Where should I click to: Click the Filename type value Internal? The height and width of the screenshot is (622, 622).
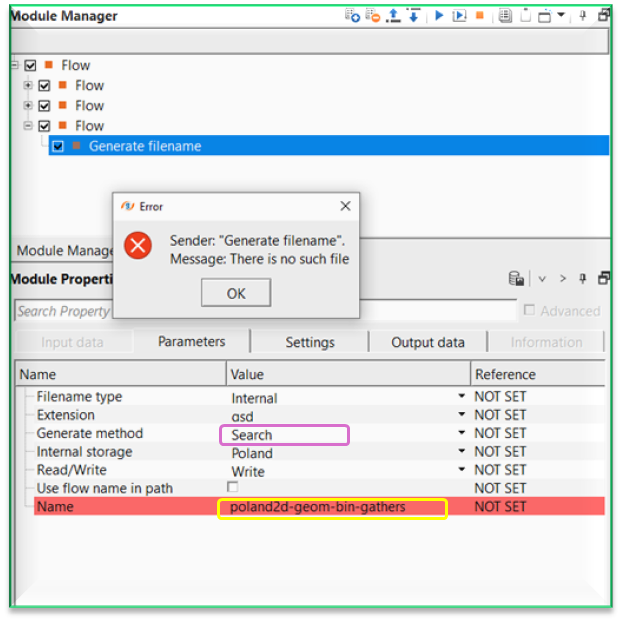tap(254, 398)
